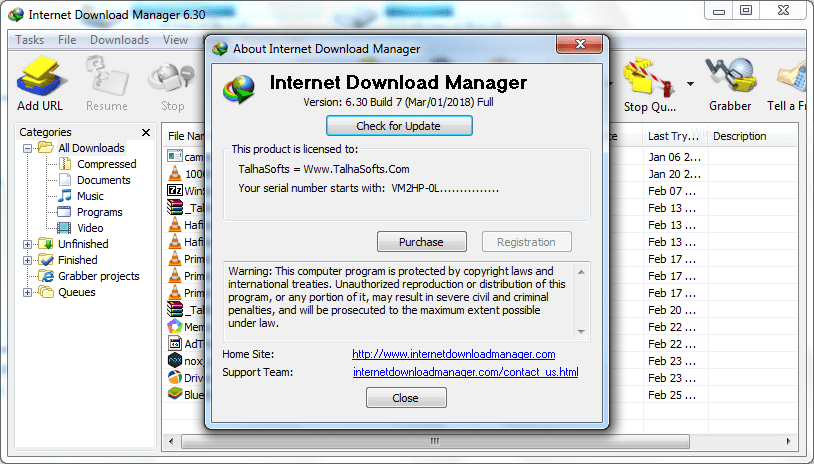Image resolution: width=814 pixels, height=464 pixels.
Task: Open the File menu
Action: click(67, 40)
